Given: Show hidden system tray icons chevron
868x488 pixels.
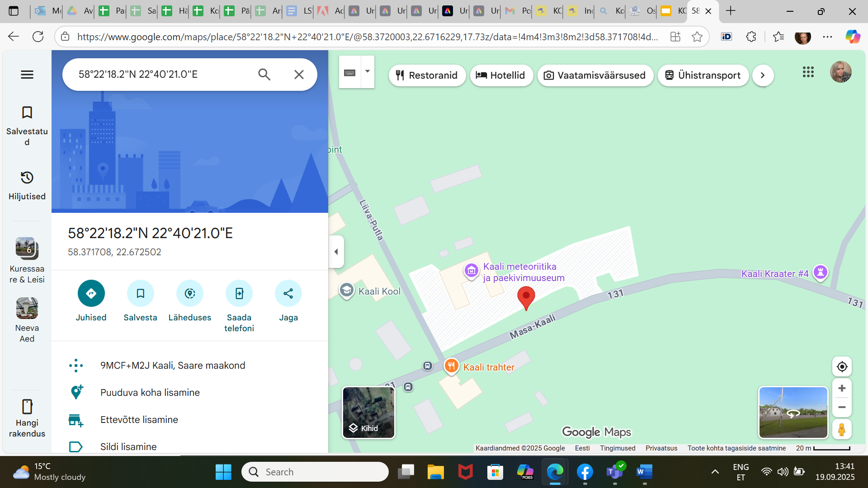Looking at the screenshot, I should [x=715, y=472].
